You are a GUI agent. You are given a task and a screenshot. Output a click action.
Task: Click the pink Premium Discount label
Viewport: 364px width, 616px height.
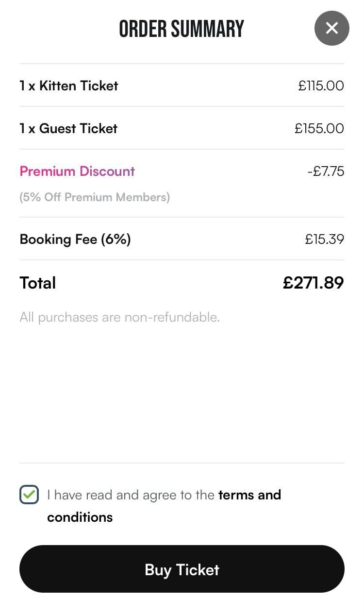point(77,171)
